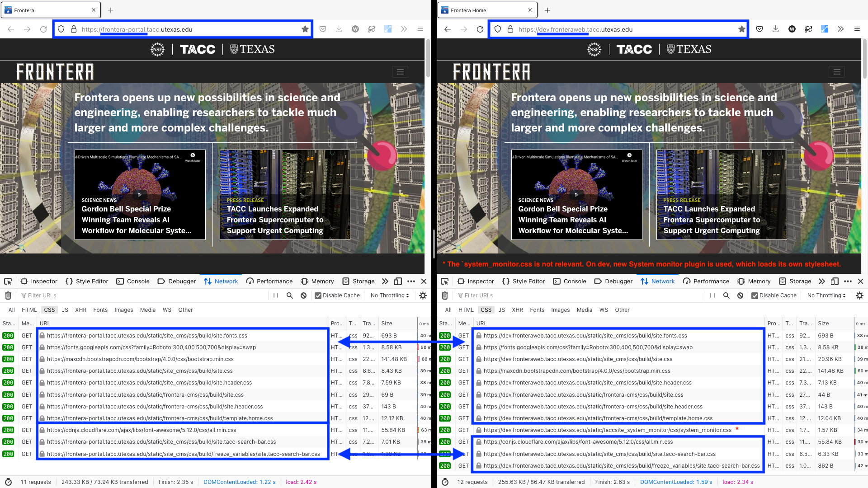Click element picker icon in left DevTools
The height and width of the screenshot is (488, 868).
click(x=8, y=281)
